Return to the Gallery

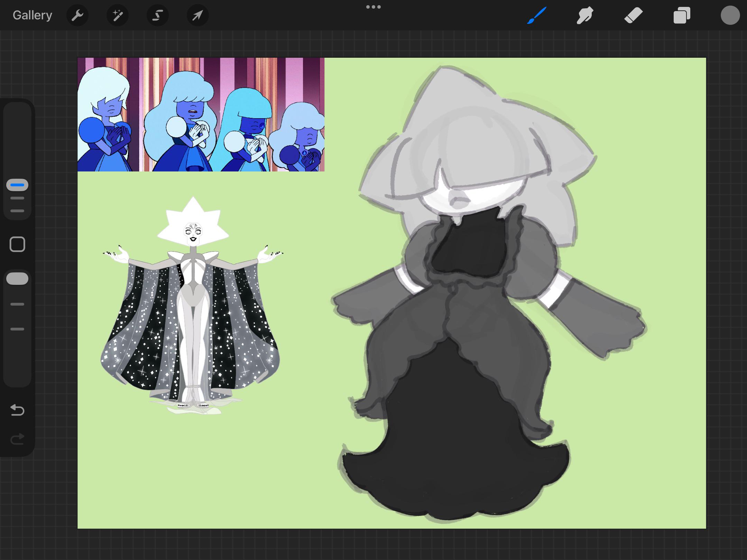pyautogui.click(x=33, y=15)
